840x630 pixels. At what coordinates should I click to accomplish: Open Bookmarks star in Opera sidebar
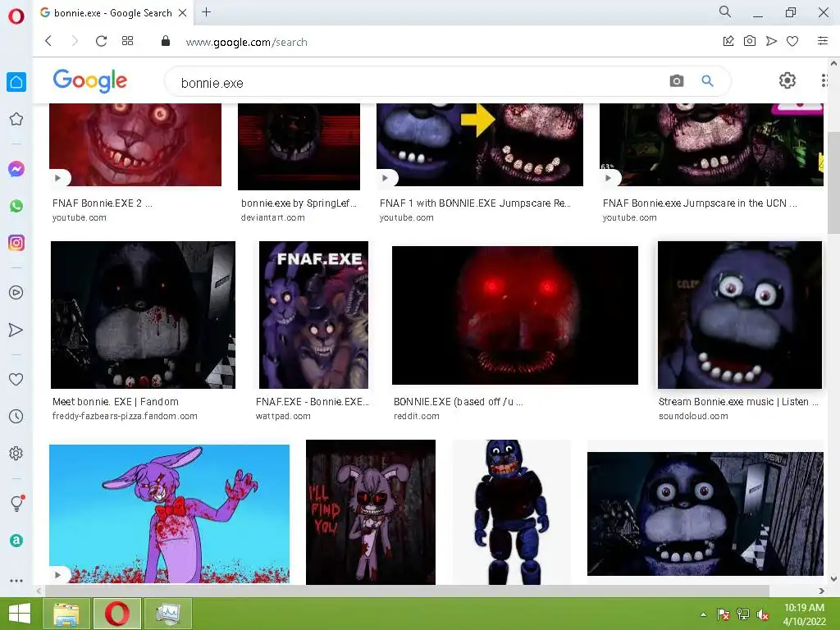(16, 119)
